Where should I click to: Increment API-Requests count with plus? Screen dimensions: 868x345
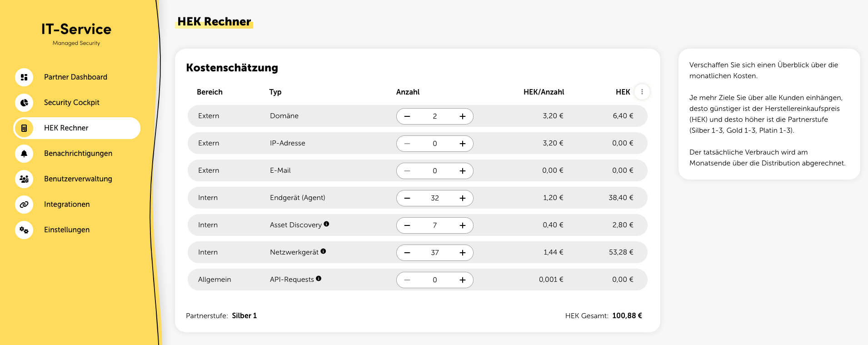tap(462, 280)
